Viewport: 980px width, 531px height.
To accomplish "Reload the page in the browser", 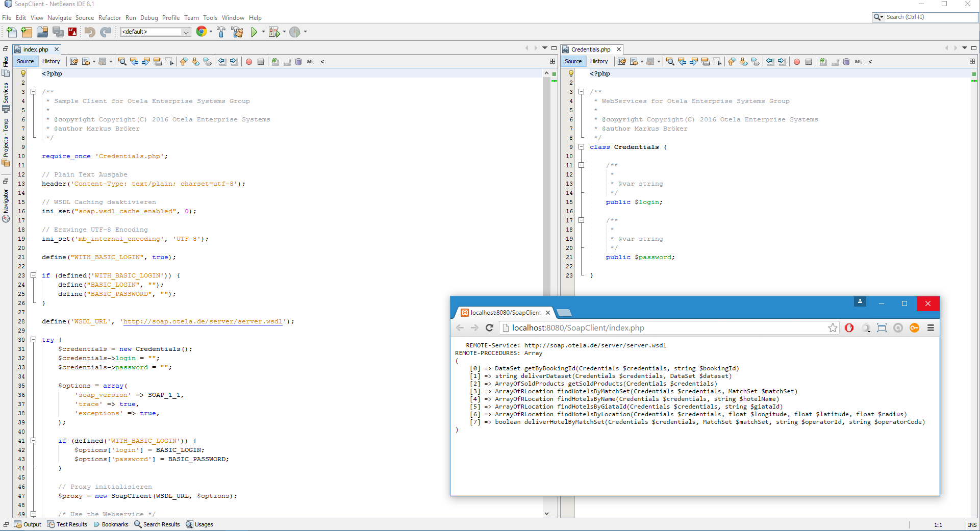I will click(x=490, y=328).
